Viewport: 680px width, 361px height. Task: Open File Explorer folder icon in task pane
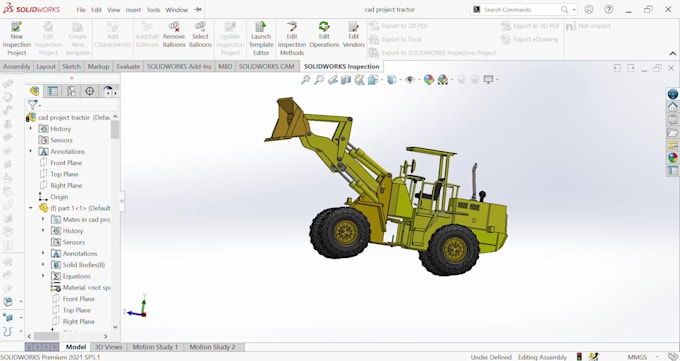[673, 132]
